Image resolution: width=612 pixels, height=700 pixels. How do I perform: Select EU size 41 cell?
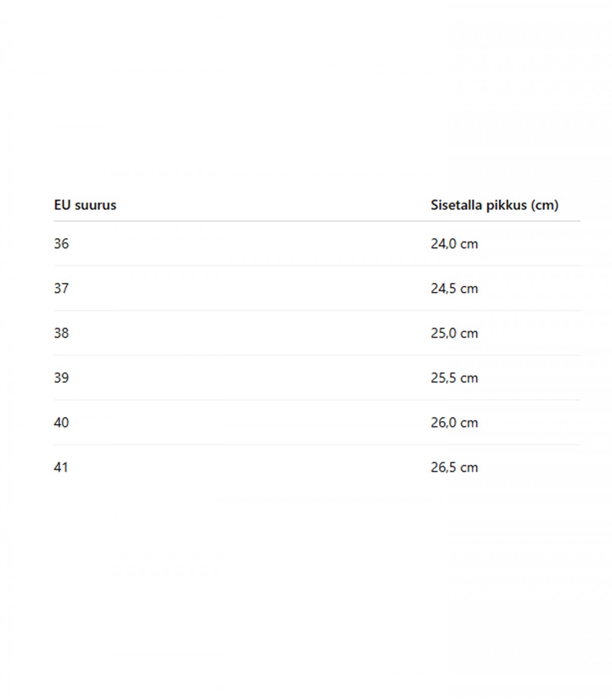coord(61,467)
